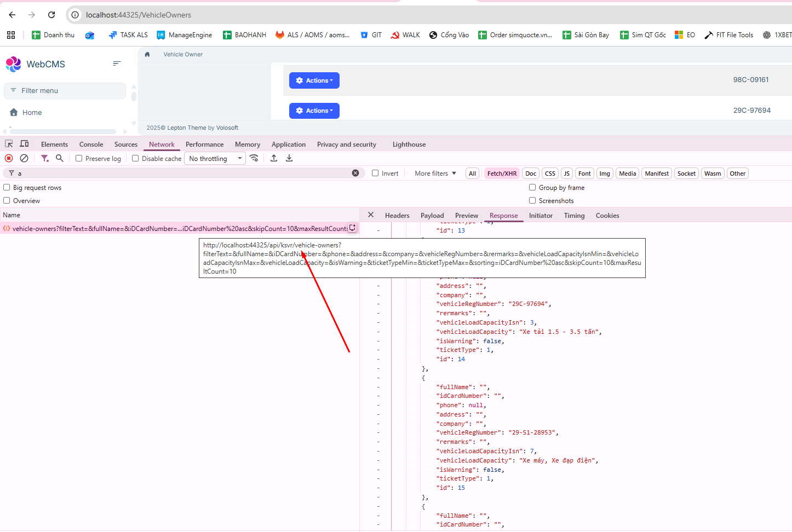Click the Home link in sidebar

pyautogui.click(x=32, y=112)
